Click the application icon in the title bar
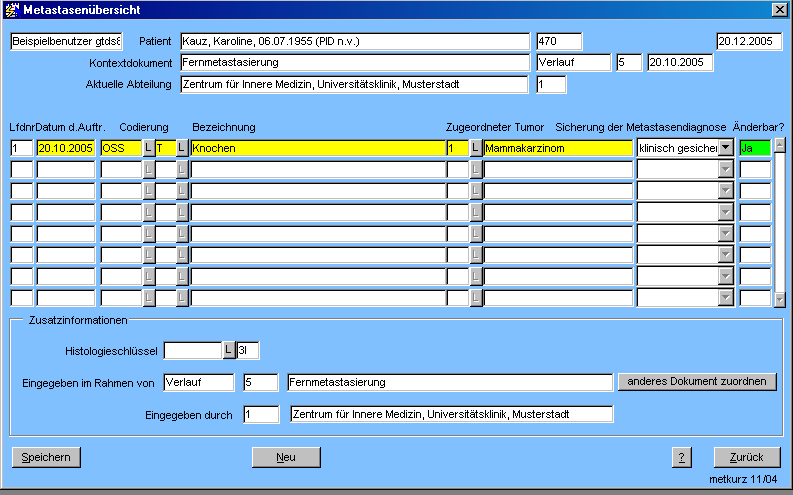 pos(11,9)
